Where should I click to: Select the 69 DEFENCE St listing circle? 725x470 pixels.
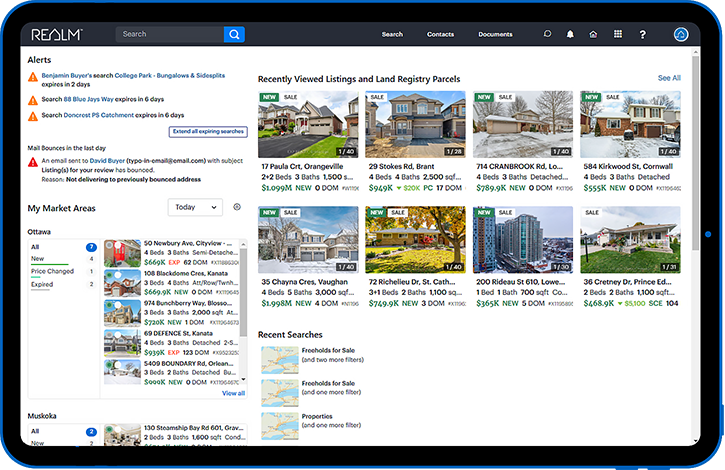pyautogui.click(x=118, y=334)
